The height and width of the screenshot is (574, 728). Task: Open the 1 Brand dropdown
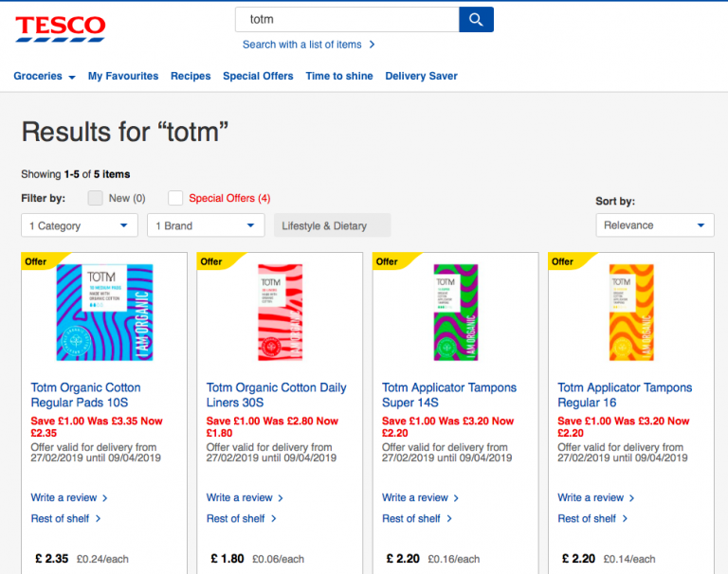[x=206, y=225]
